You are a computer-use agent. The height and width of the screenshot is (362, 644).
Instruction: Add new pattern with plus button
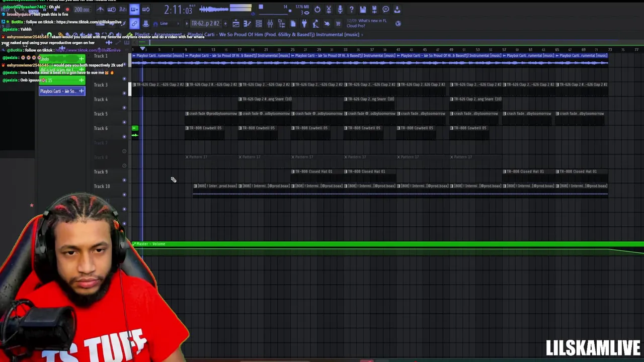pos(225,24)
